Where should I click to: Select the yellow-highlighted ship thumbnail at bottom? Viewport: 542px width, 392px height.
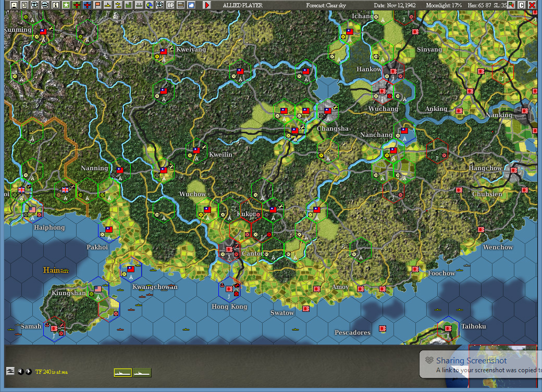pos(122,372)
